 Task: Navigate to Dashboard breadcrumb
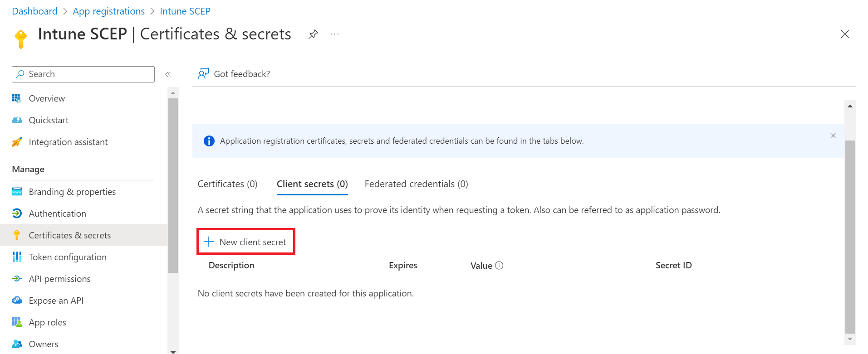click(35, 11)
